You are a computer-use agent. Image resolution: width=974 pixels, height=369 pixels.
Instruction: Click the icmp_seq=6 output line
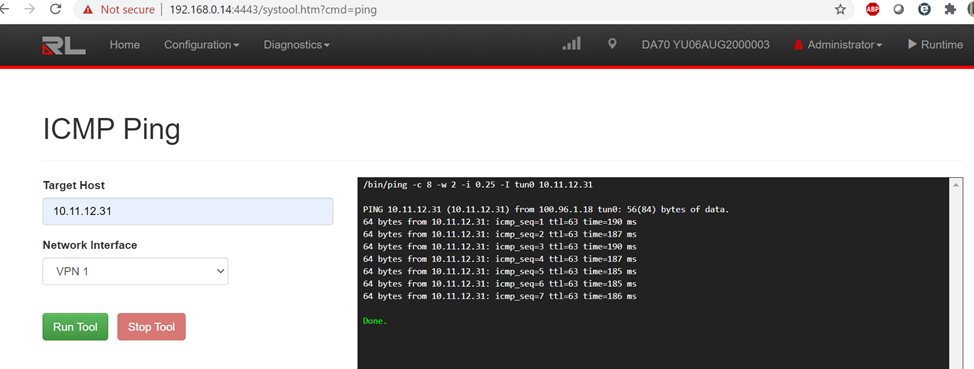[499, 284]
